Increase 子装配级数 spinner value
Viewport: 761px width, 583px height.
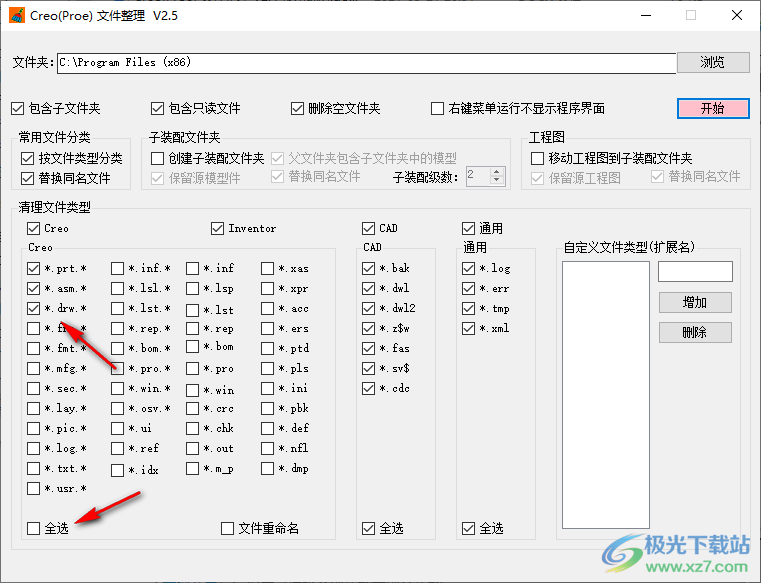tap(496, 172)
